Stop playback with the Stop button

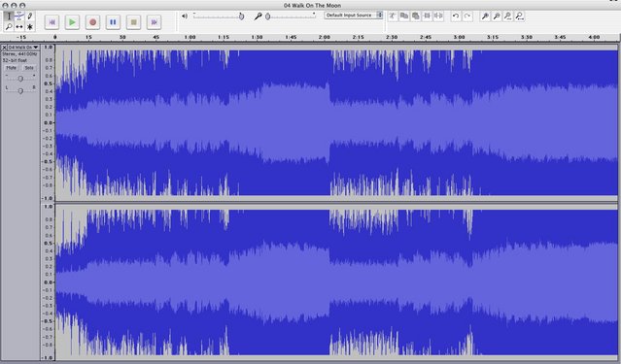click(133, 22)
